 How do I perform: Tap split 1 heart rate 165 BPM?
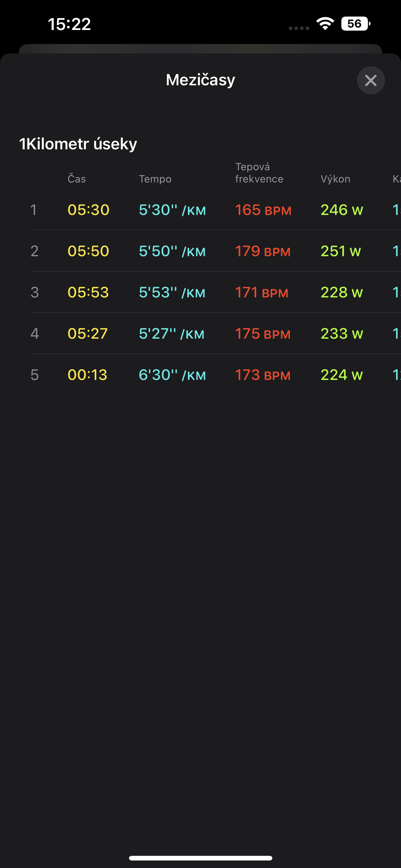click(263, 210)
